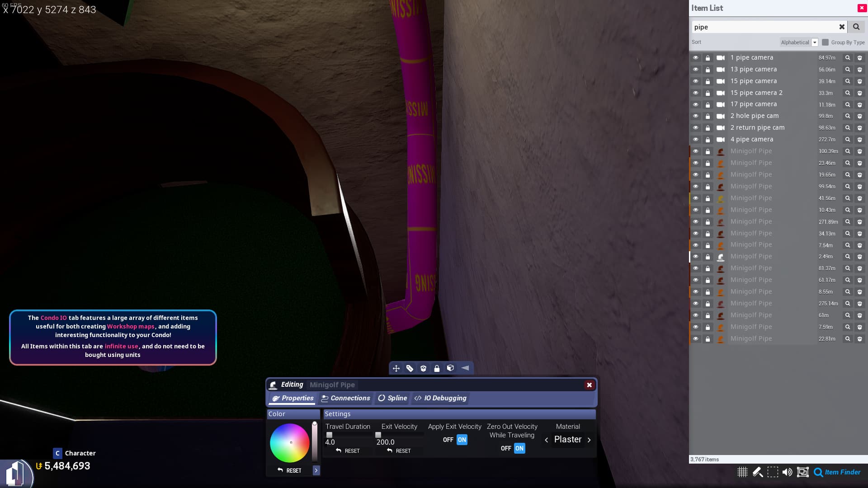Reset the Exit Velocity value
The width and height of the screenshot is (868, 488).
coord(399,451)
